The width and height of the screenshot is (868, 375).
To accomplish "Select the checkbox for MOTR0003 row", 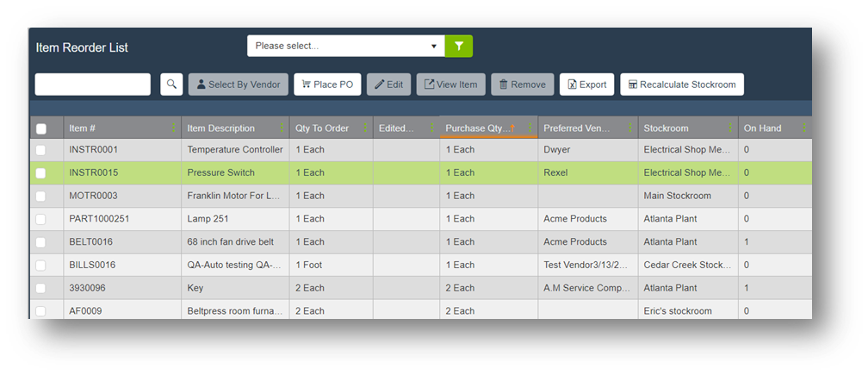I will pos(40,196).
